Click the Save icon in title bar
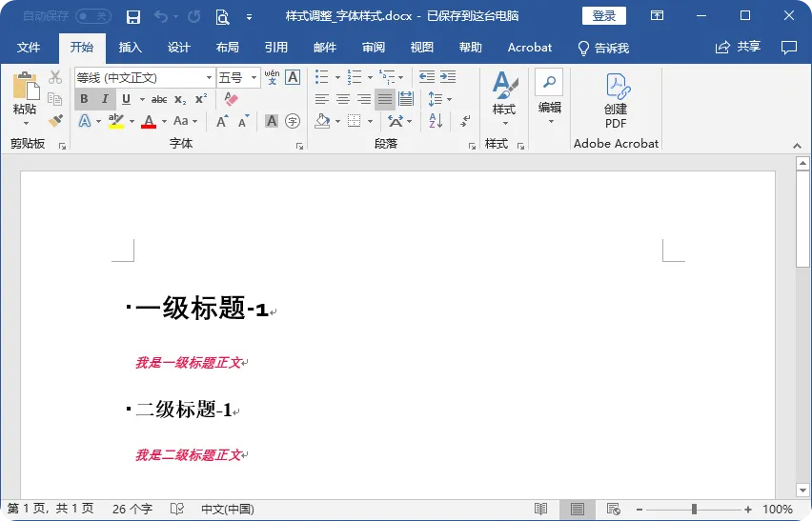The height and width of the screenshot is (521, 812). (x=133, y=17)
